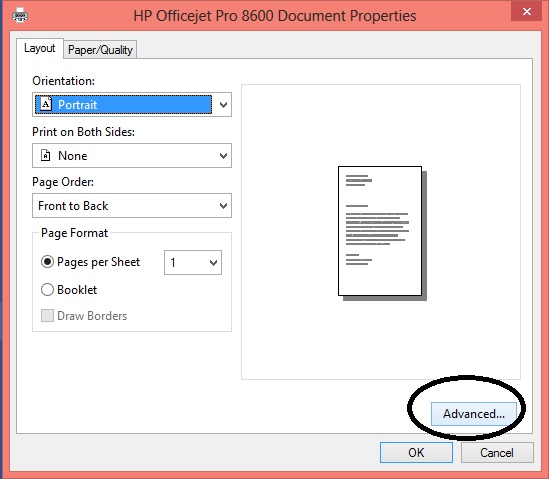Open the Advanced settings button
The image size is (549, 479).
[x=473, y=414]
